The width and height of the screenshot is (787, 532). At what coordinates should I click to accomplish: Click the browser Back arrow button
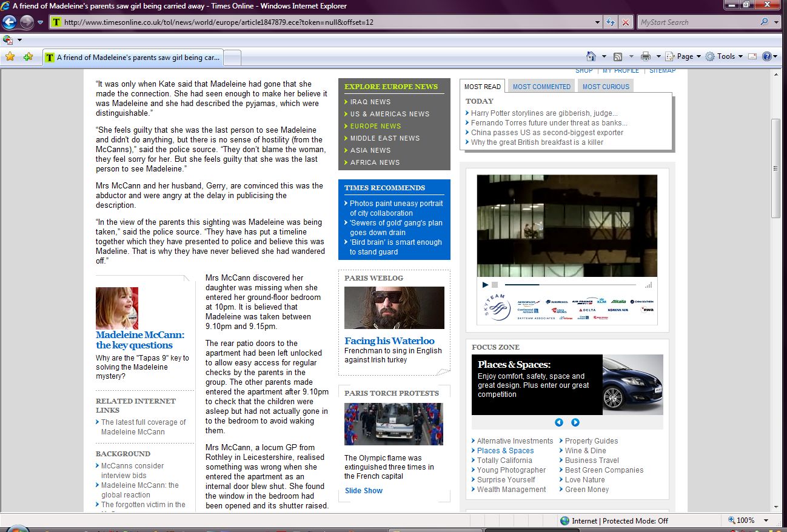pos(9,22)
